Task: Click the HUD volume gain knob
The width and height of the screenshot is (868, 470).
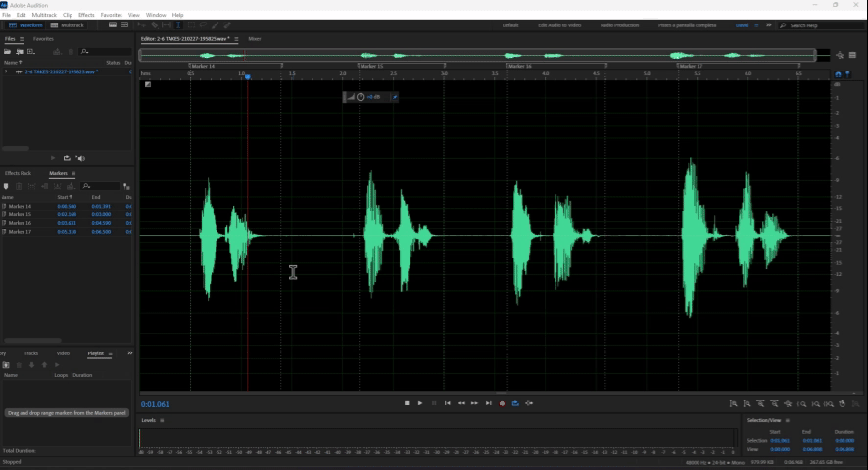Action: [x=361, y=97]
